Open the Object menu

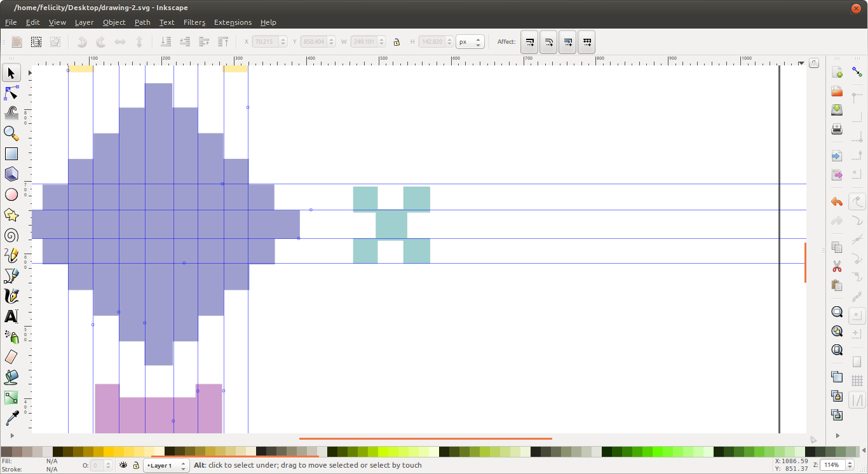tap(114, 22)
